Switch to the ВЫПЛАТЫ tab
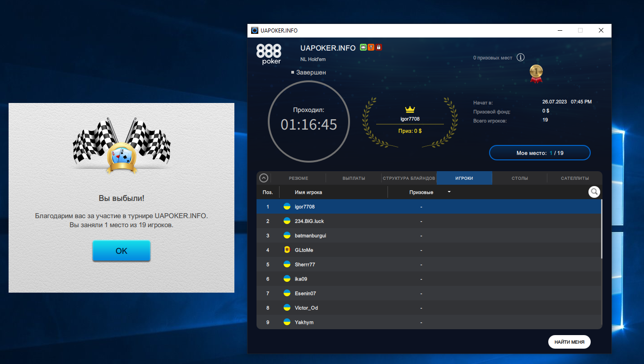The height and width of the screenshot is (364, 644). [354, 178]
